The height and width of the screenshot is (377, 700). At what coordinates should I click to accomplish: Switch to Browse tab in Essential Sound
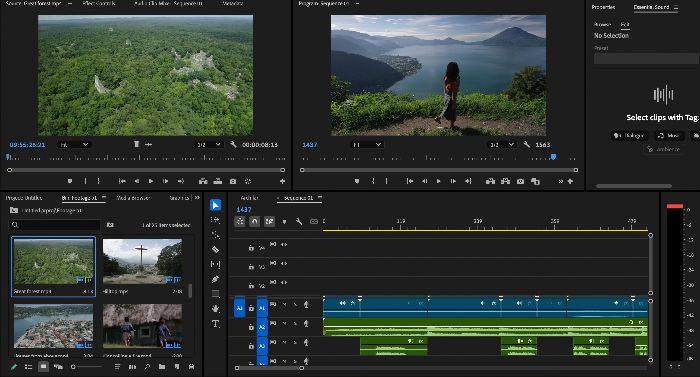602,24
